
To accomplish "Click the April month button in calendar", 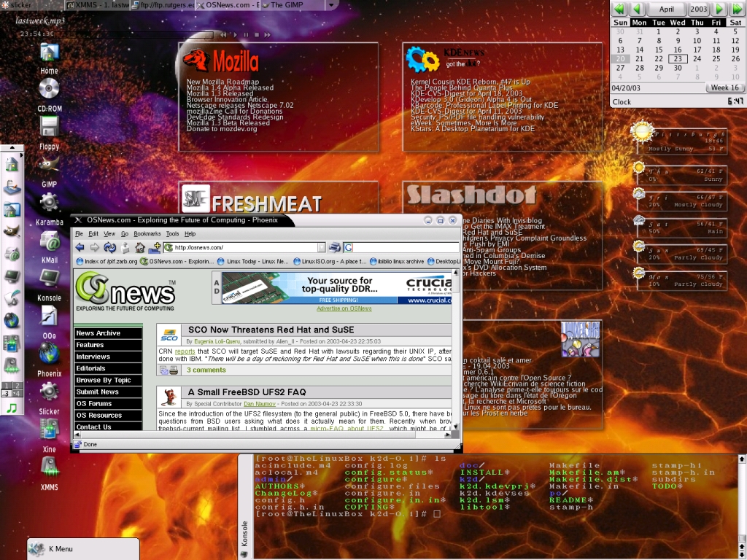I will (666, 9).
